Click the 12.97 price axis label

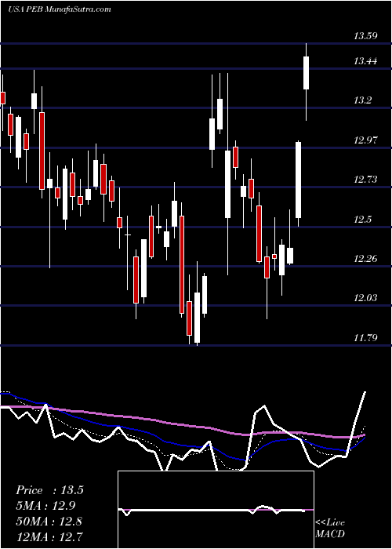point(365,140)
